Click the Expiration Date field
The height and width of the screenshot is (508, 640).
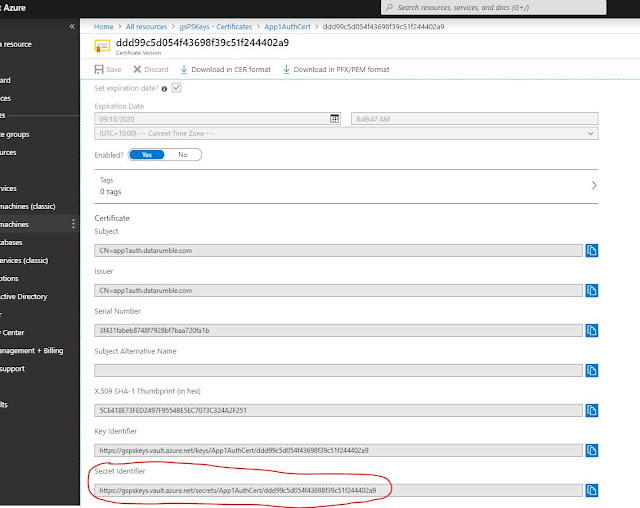(217, 119)
